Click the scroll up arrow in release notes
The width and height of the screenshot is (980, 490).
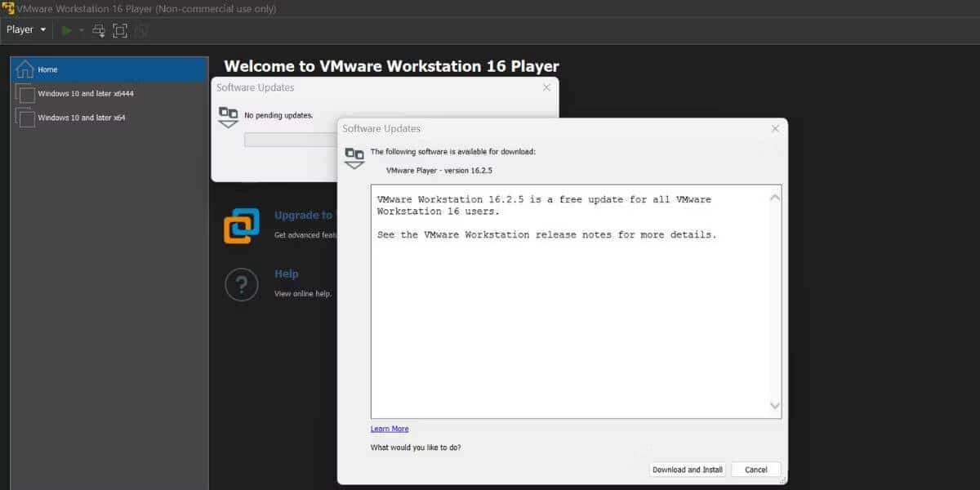tap(775, 196)
